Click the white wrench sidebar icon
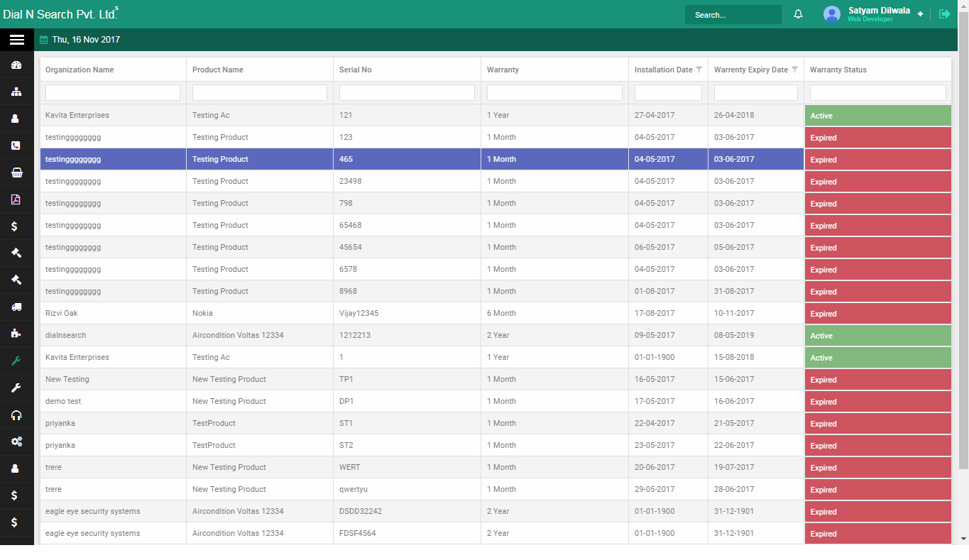 tap(16, 388)
